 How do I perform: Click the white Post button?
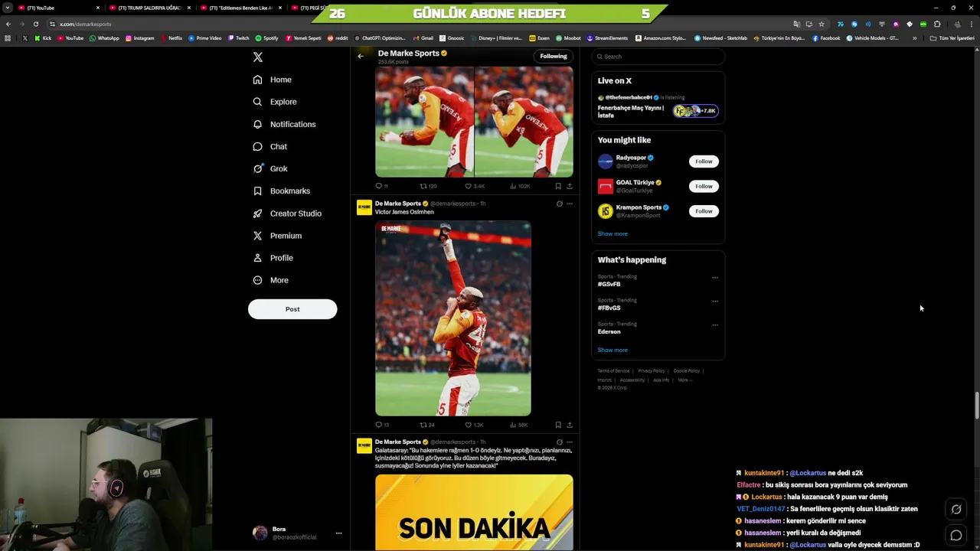tap(292, 309)
